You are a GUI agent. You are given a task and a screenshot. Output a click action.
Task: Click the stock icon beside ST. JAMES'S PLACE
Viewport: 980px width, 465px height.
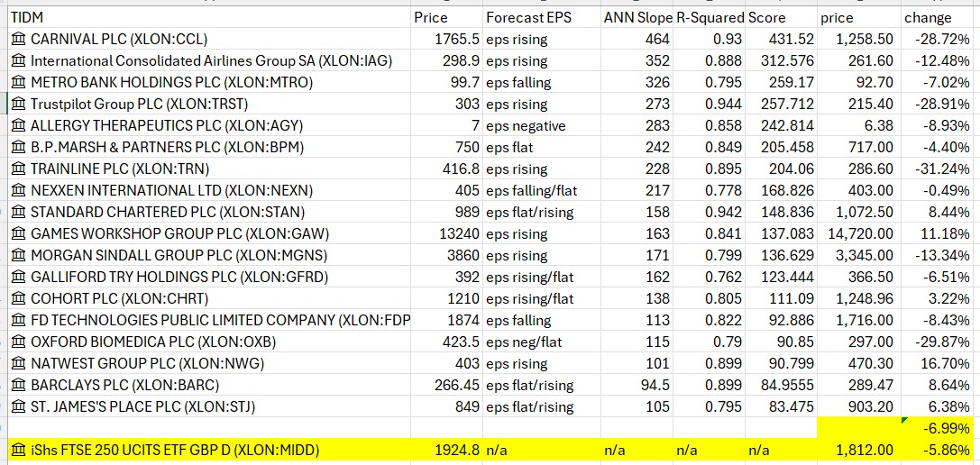click(19, 407)
